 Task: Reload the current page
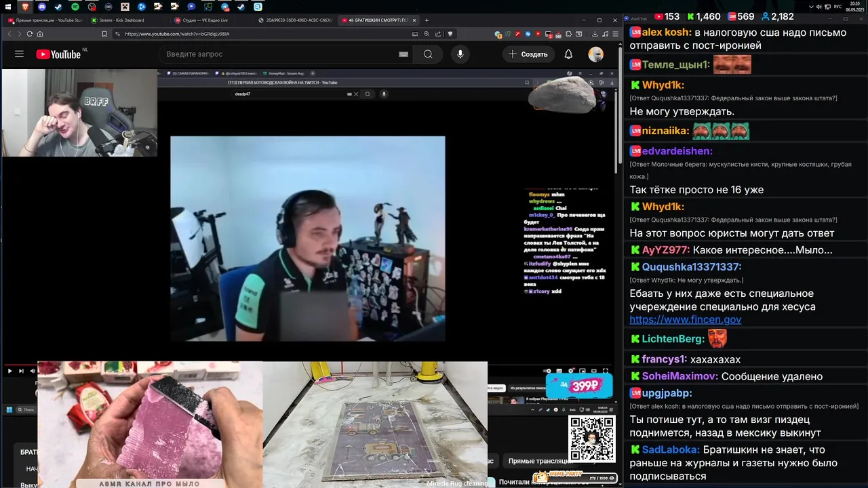(30, 34)
